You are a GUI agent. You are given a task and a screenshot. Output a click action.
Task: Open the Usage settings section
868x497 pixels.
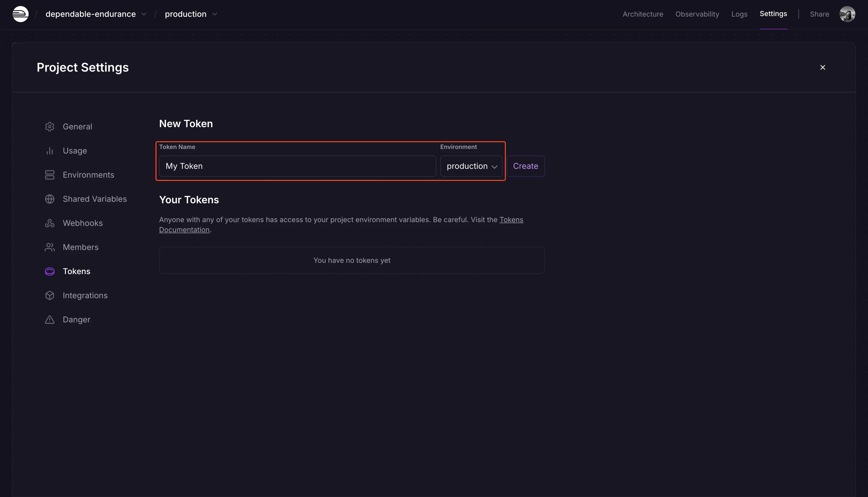click(75, 151)
